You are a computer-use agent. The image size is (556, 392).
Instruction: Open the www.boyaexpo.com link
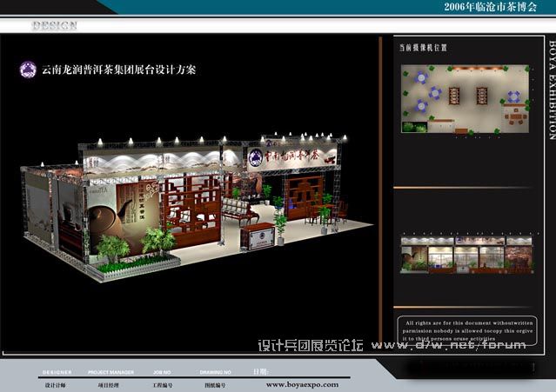coord(302,384)
